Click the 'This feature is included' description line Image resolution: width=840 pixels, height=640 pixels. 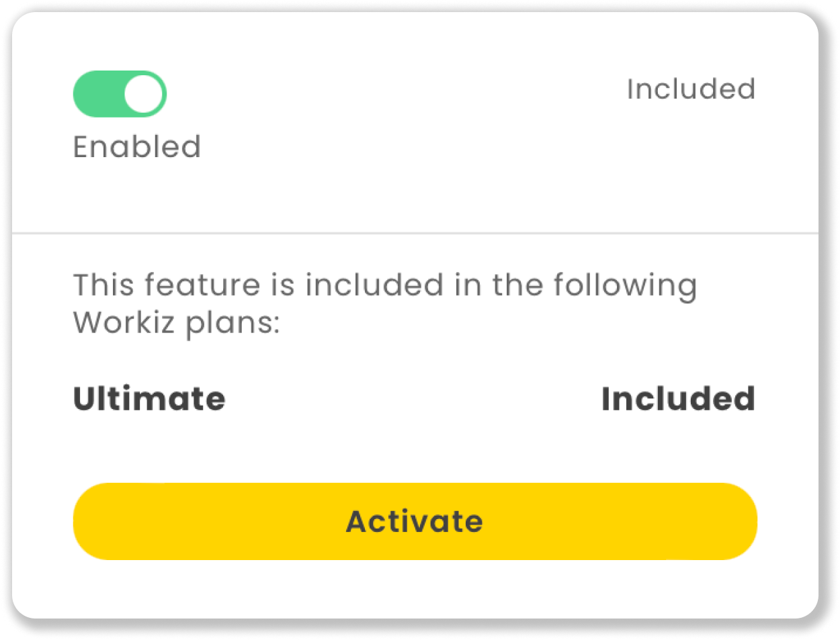(384, 285)
